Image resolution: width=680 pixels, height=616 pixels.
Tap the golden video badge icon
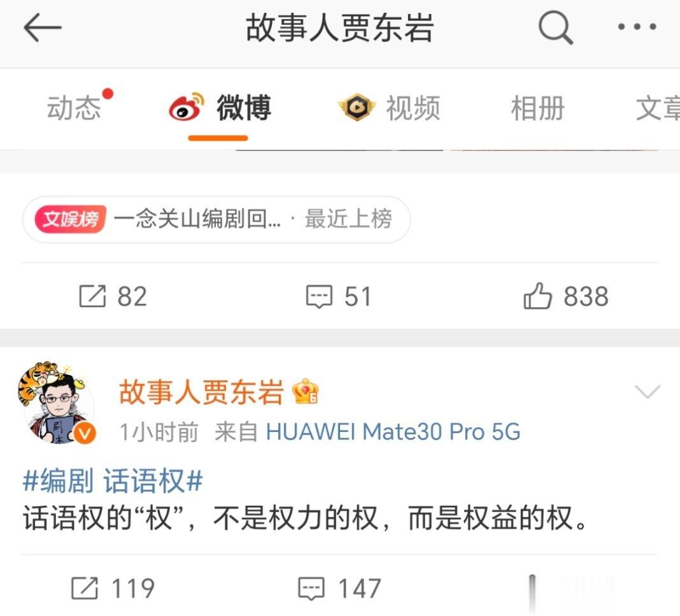[x=357, y=107]
